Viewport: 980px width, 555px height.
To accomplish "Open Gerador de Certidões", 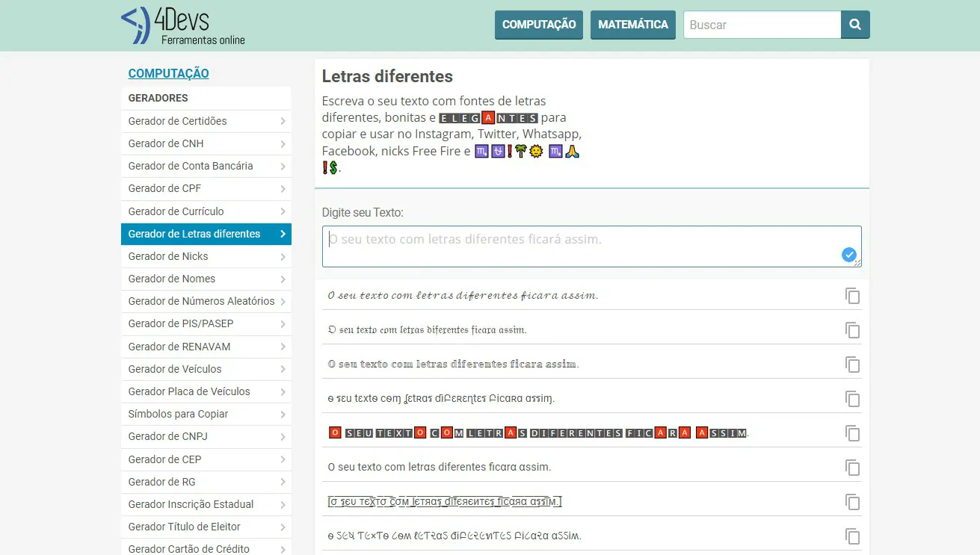I will tap(206, 121).
